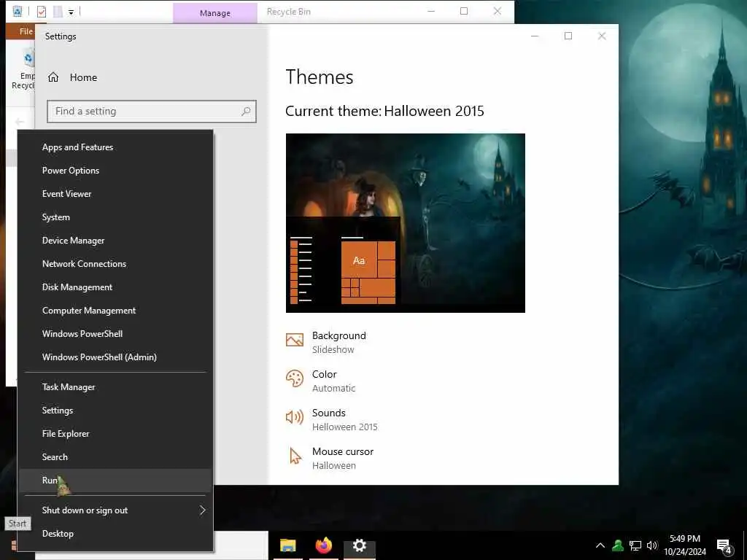This screenshot has width=747, height=560.
Task: Open the network tray icon
Action: pos(635,545)
